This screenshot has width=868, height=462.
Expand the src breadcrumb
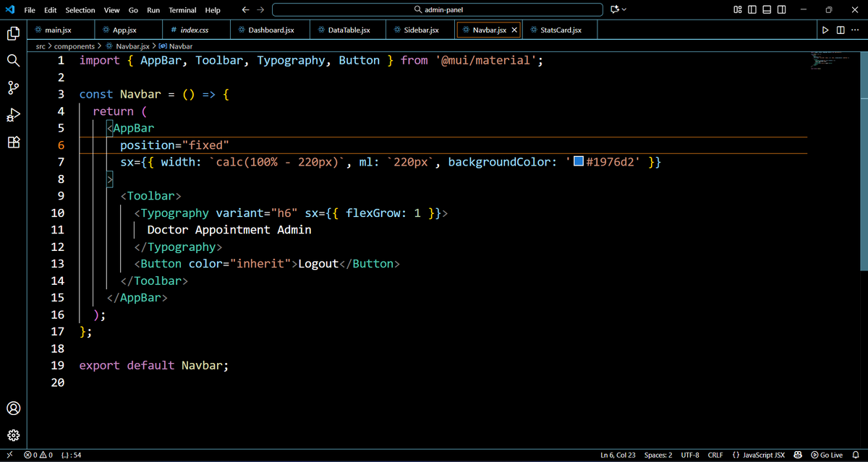(41, 46)
